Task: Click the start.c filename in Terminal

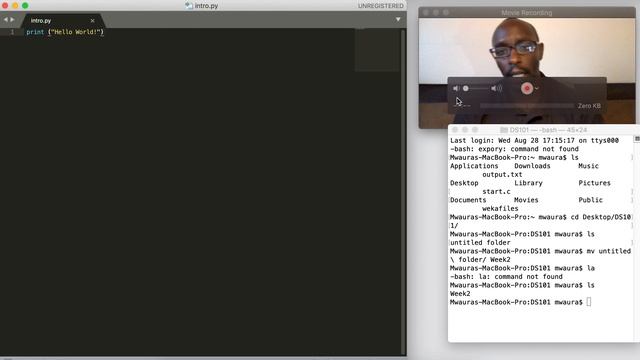Action: click(x=496, y=191)
